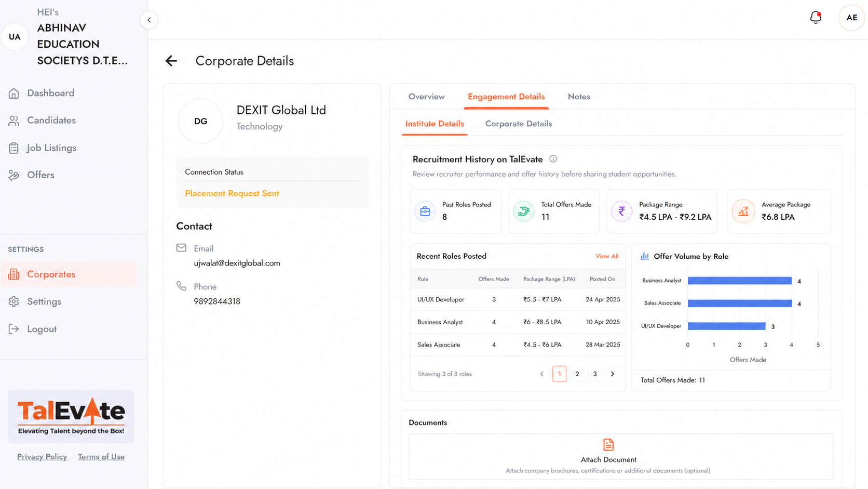The height and width of the screenshot is (489, 868).
Task: Click View All recent roles
Action: (607, 256)
